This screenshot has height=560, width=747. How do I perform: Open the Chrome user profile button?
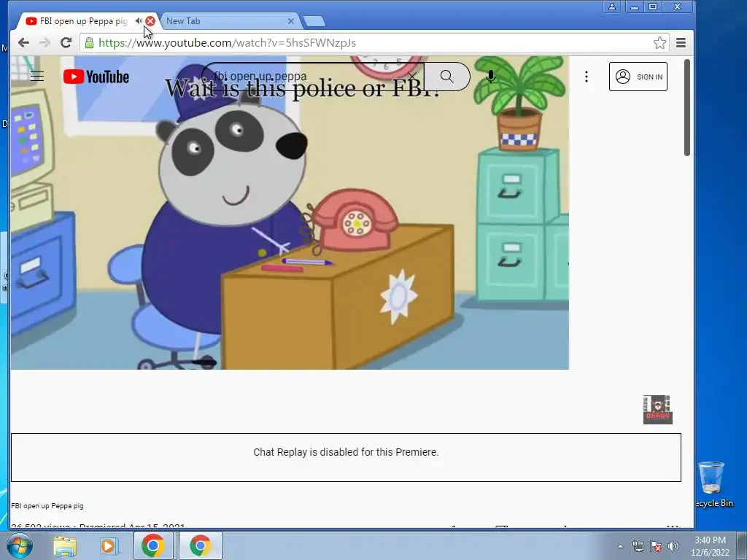click(x=612, y=7)
